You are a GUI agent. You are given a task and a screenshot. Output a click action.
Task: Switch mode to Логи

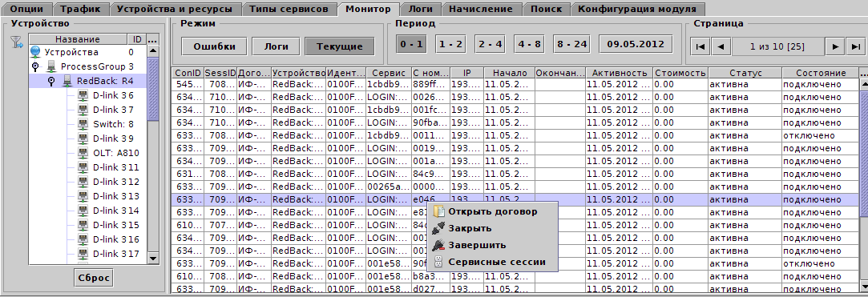tap(276, 46)
